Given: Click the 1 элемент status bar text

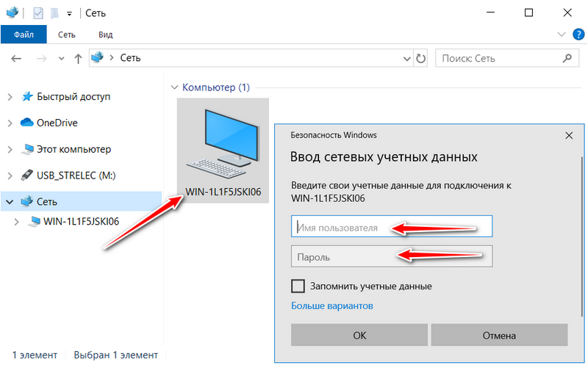Looking at the screenshot, I should tap(35, 355).
